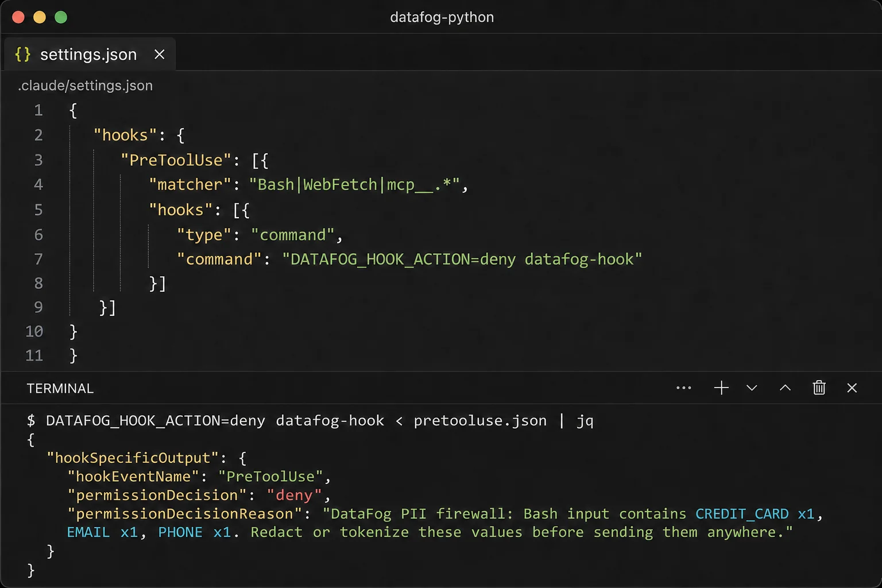Open terminal more actions ellipsis

(x=683, y=388)
